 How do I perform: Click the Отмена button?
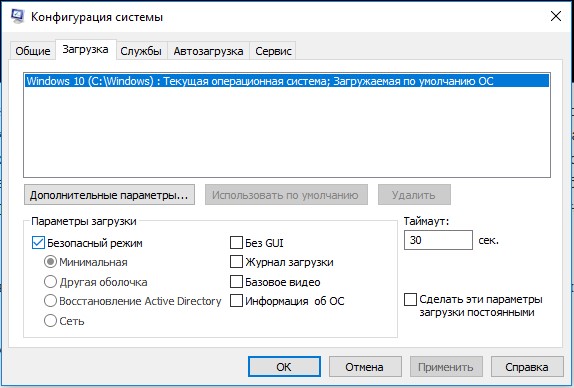pos(365,366)
